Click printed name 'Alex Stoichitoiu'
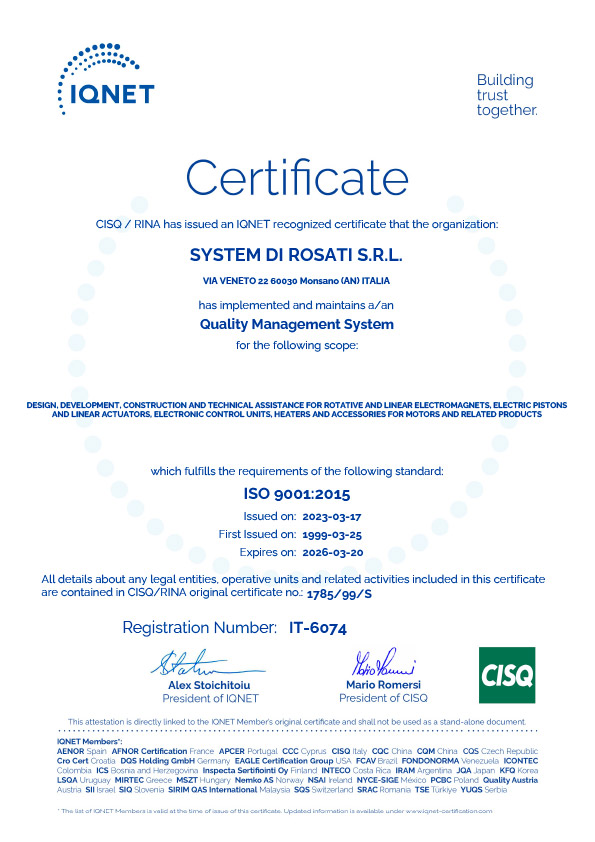The height and width of the screenshot is (842, 595). [209, 685]
